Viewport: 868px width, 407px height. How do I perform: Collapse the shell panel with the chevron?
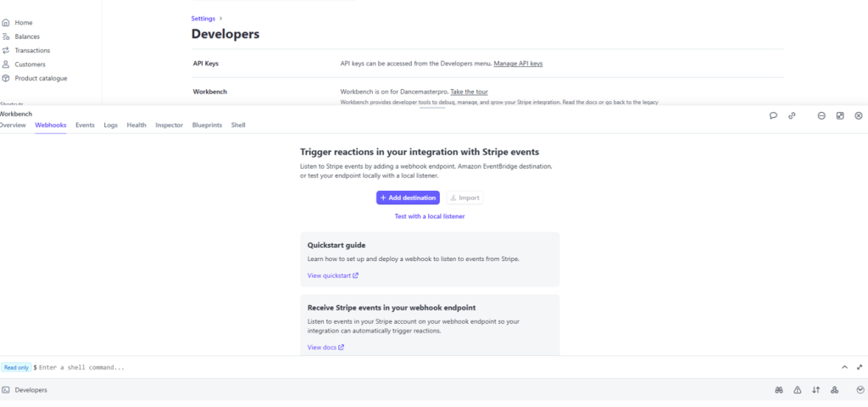[x=844, y=367]
